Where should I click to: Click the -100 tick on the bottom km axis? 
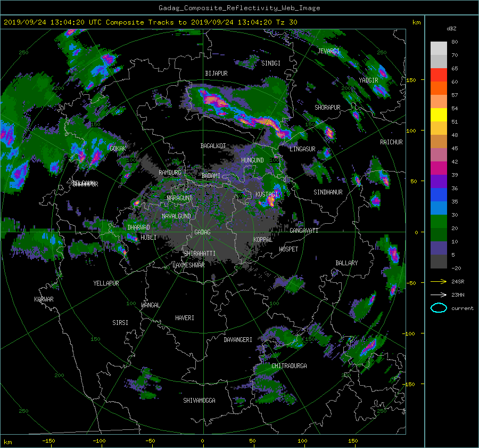(x=99, y=441)
